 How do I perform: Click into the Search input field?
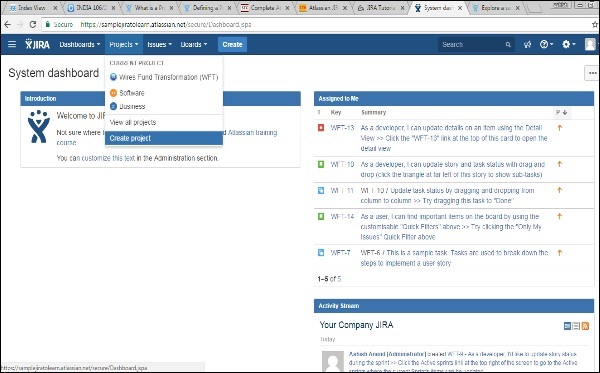click(x=472, y=45)
